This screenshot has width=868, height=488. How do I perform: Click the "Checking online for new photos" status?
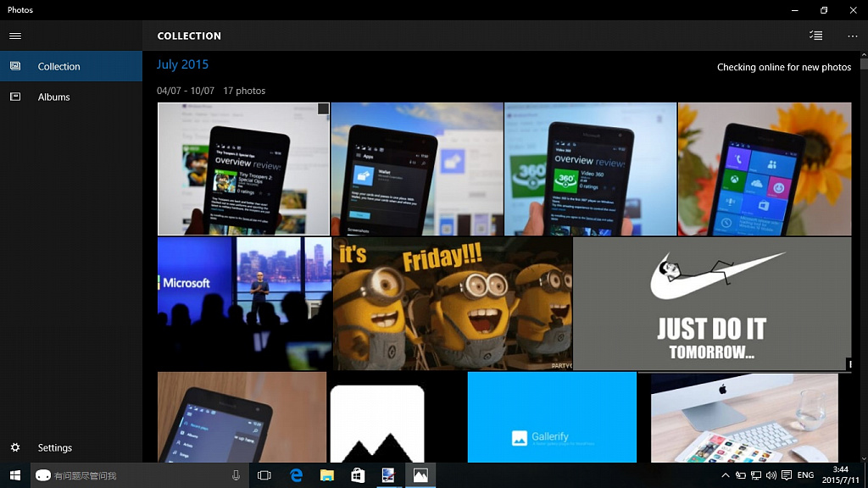click(784, 67)
